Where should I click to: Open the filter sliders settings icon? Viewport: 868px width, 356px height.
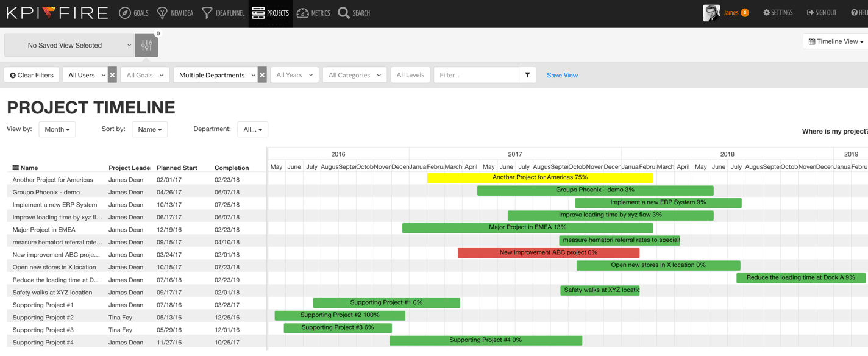[x=147, y=45]
